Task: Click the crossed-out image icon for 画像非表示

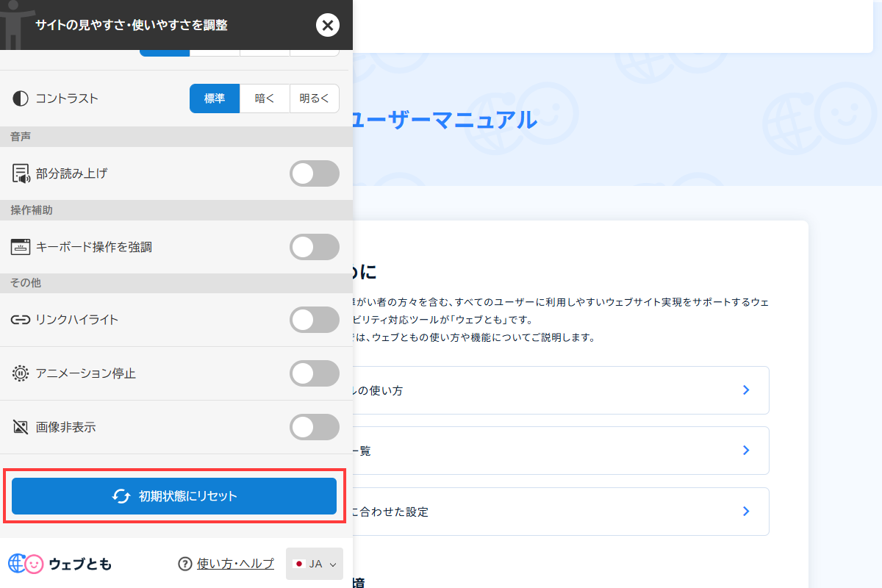Action: coord(20,427)
